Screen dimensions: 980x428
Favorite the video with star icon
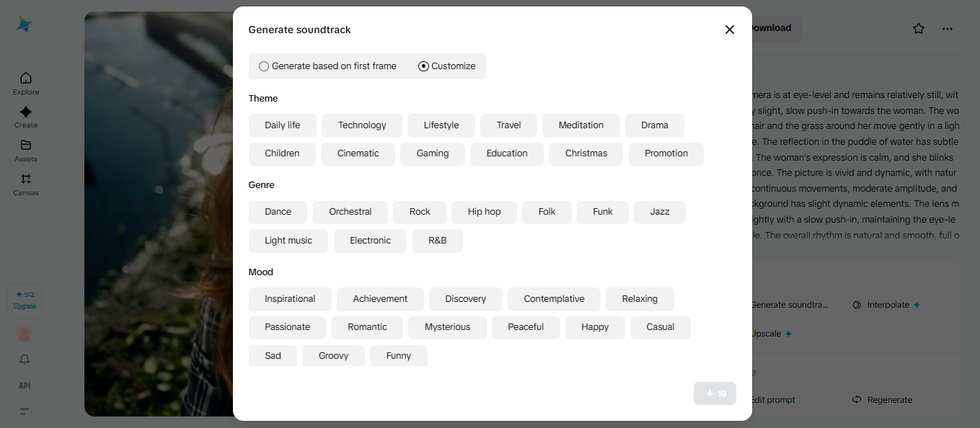pyautogui.click(x=918, y=29)
